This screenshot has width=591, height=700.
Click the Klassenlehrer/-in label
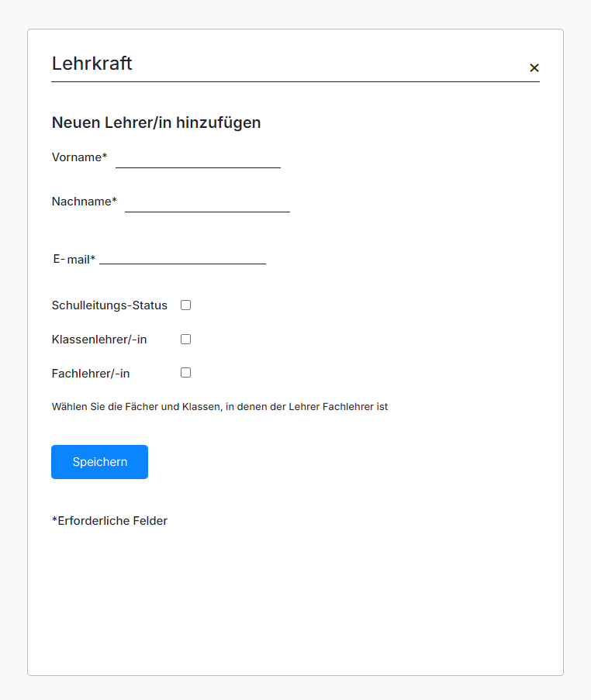(99, 340)
